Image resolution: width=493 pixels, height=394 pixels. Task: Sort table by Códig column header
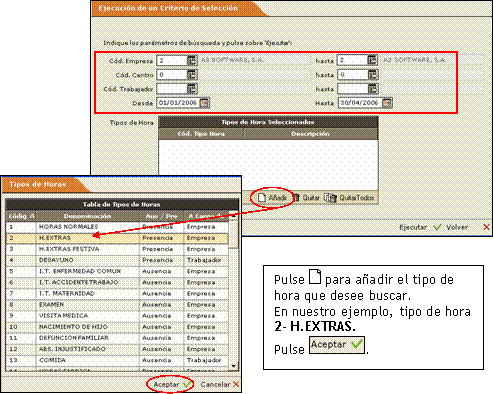(x=21, y=216)
